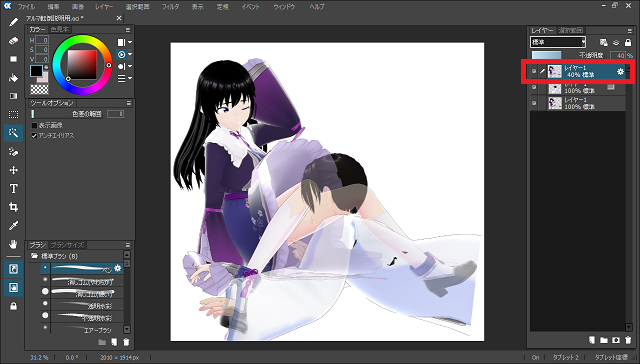
Task: Click the タブレット2 status bar button
Action: click(x=565, y=357)
